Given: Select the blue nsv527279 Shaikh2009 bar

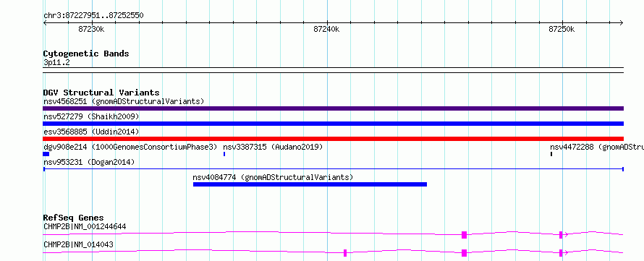Looking at the screenshot, I should click(333, 124).
